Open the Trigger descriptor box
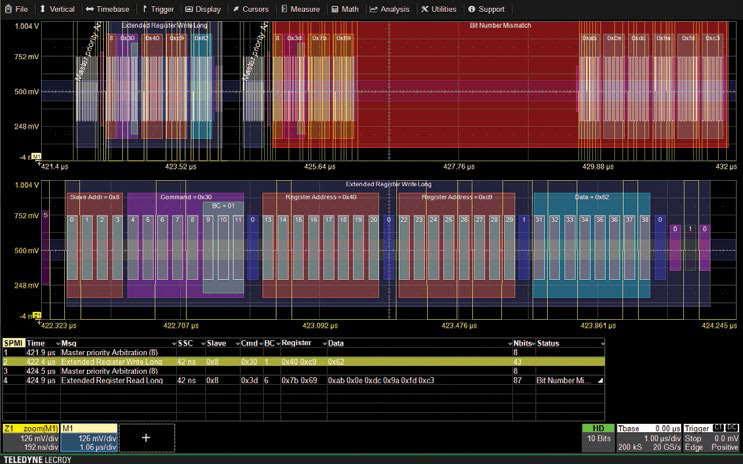The height and width of the screenshot is (464, 743). pyautogui.click(x=711, y=437)
